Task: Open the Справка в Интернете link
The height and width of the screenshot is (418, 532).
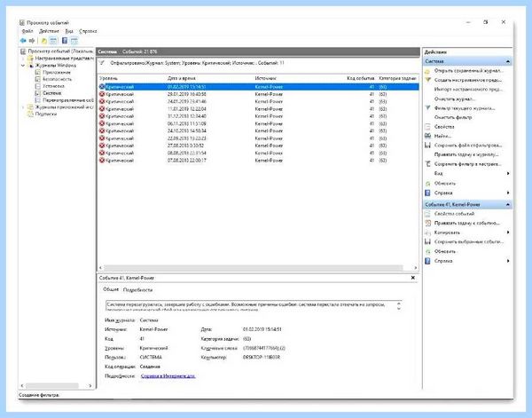Action: tap(168, 376)
